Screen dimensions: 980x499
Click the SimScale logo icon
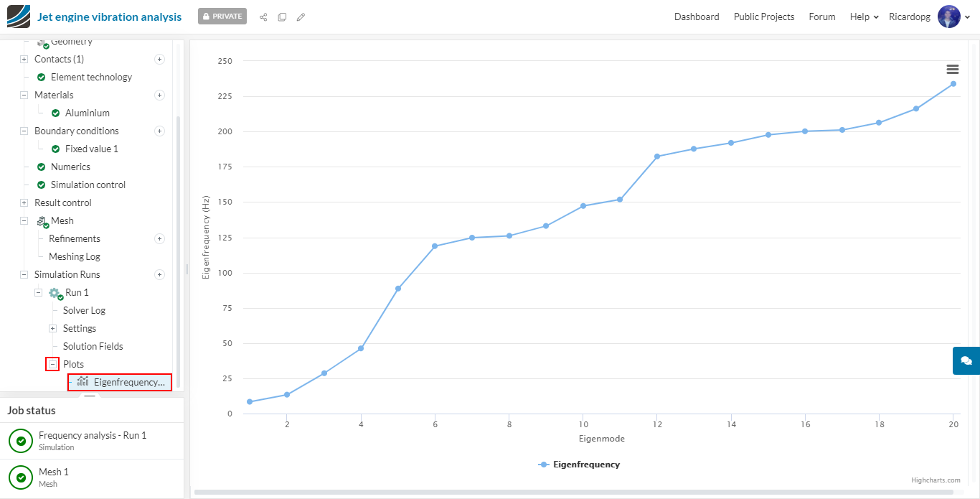point(19,17)
